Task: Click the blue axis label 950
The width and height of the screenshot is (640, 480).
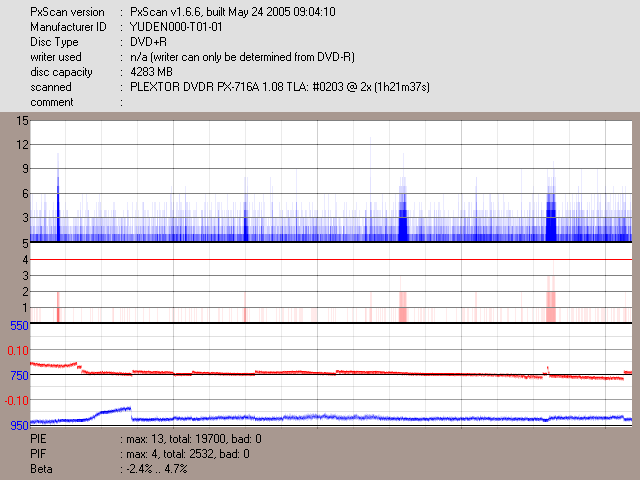Action: tap(20, 425)
